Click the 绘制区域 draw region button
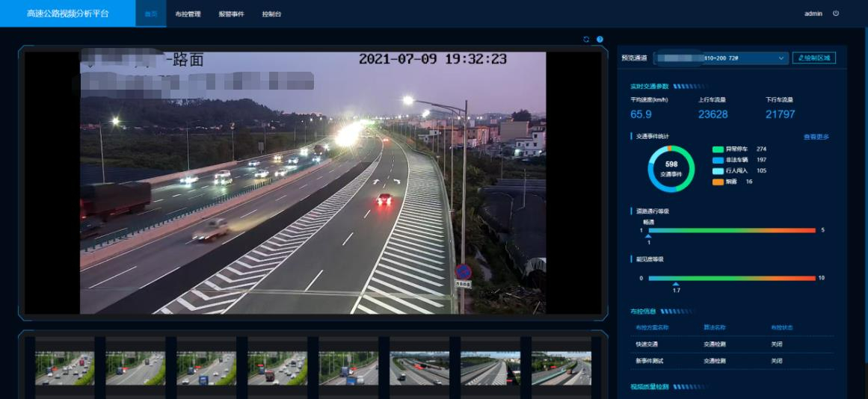Image resolution: width=868 pixels, height=399 pixels. (x=813, y=58)
